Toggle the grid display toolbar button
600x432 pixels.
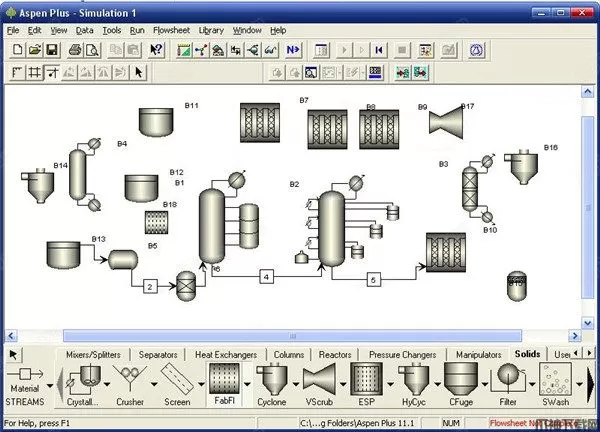coord(35,72)
